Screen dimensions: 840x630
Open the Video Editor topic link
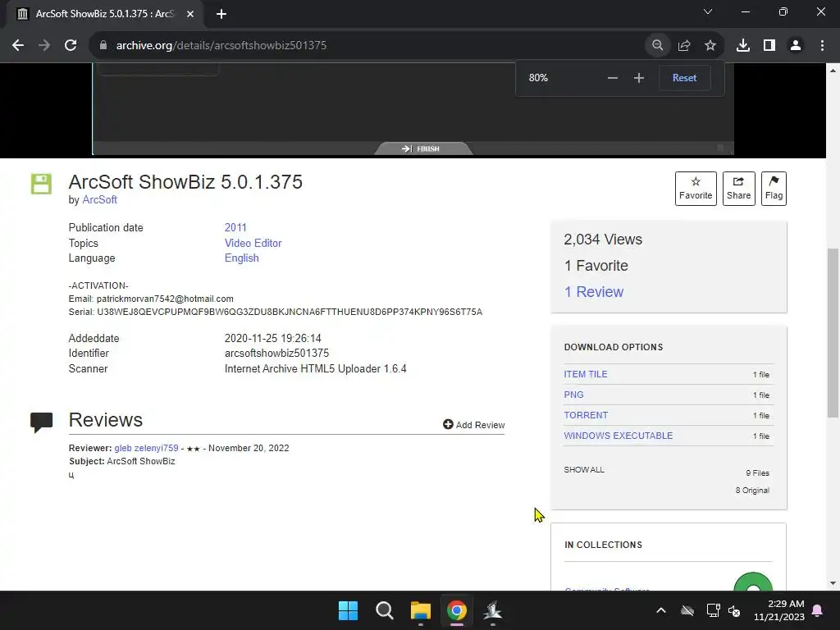tap(253, 243)
